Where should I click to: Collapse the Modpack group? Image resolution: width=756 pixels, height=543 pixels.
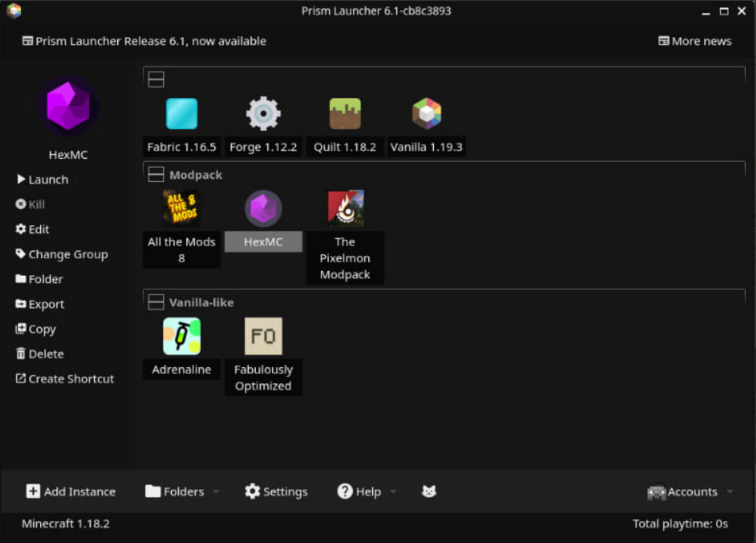[156, 174]
